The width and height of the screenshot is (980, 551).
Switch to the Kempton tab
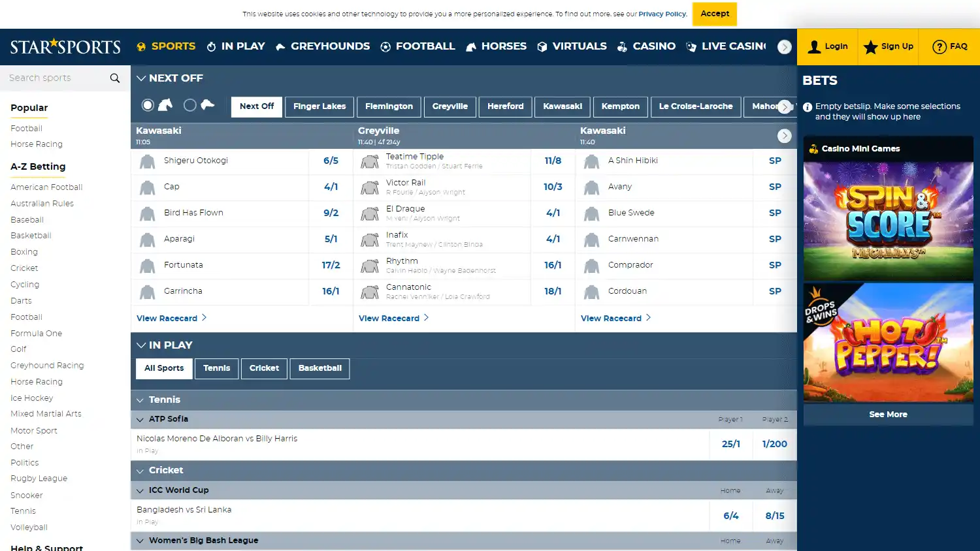pyautogui.click(x=621, y=107)
